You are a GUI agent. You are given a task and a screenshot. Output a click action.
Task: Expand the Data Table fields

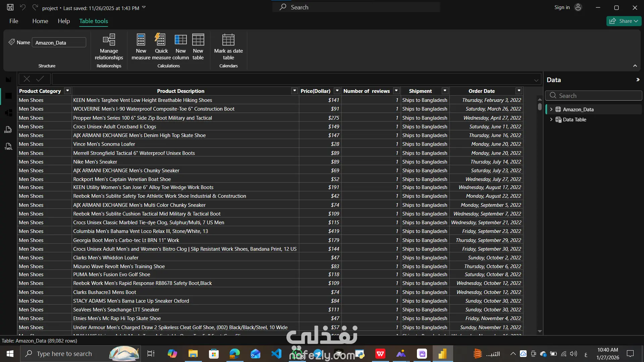(551, 120)
